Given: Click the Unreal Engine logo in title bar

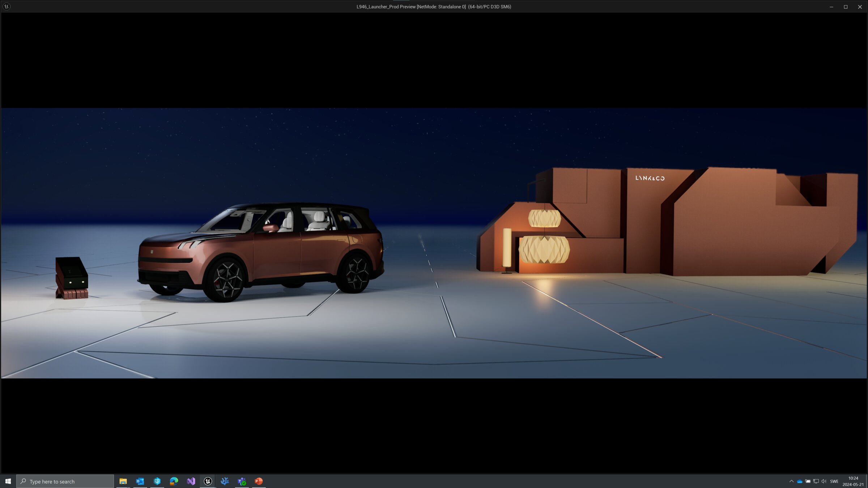Looking at the screenshot, I should coord(7,7).
